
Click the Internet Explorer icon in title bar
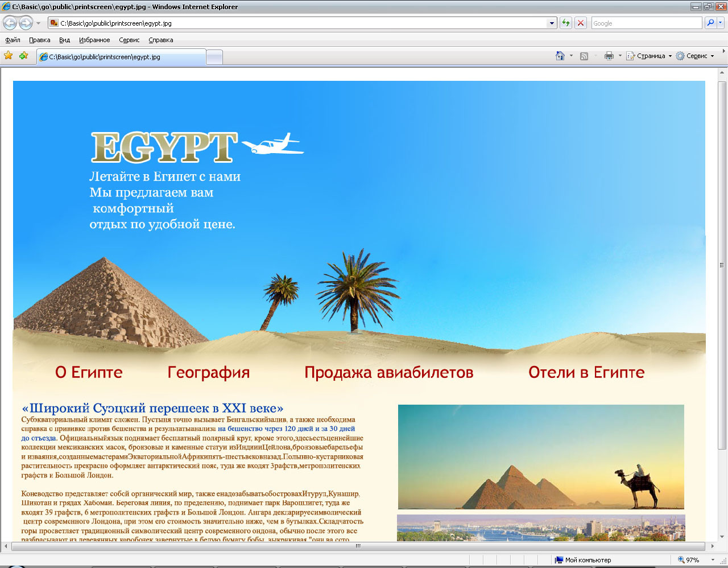(x=6, y=7)
